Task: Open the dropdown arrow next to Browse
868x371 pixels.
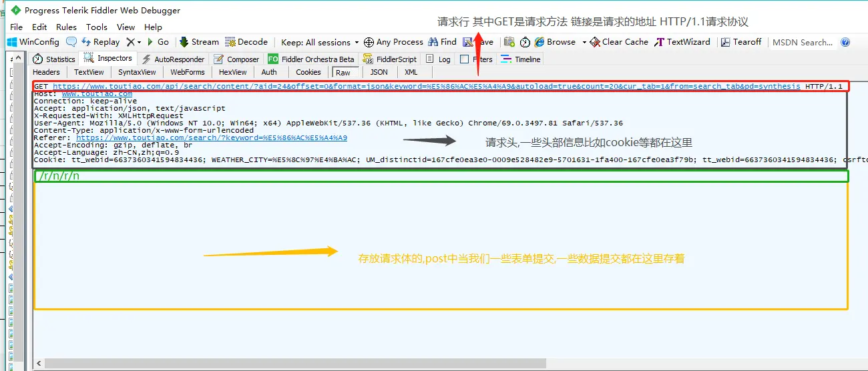Action: [x=584, y=42]
